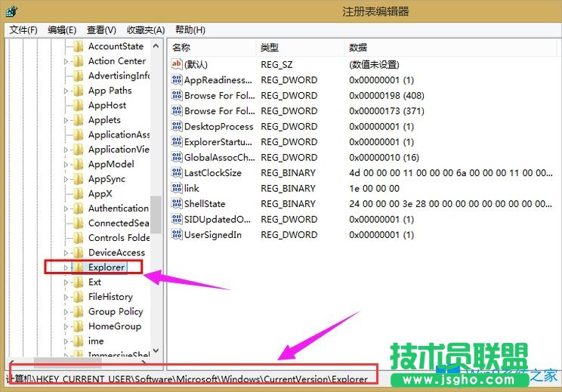The height and width of the screenshot is (392, 562).
Task: Click tree scrollbar up arrow
Action: coord(156,46)
